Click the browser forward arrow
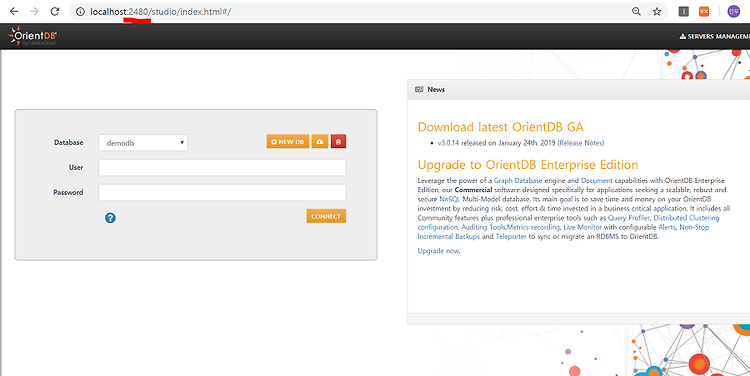Screen dimensions: 750x376 [x=34, y=11]
